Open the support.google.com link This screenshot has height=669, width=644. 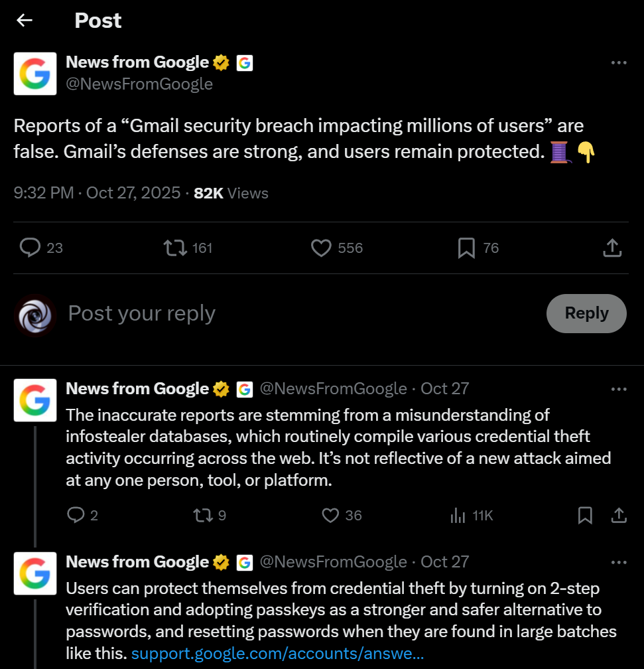point(277,654)
